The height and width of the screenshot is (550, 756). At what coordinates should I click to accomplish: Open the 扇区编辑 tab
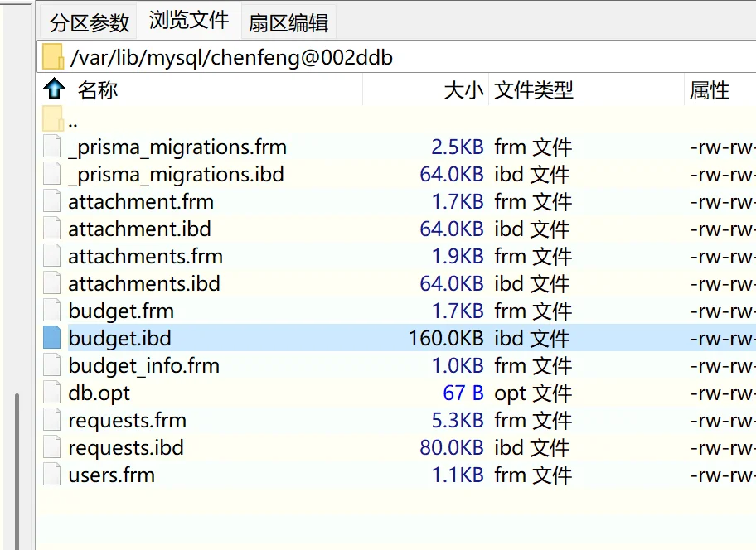coord(288,22)
